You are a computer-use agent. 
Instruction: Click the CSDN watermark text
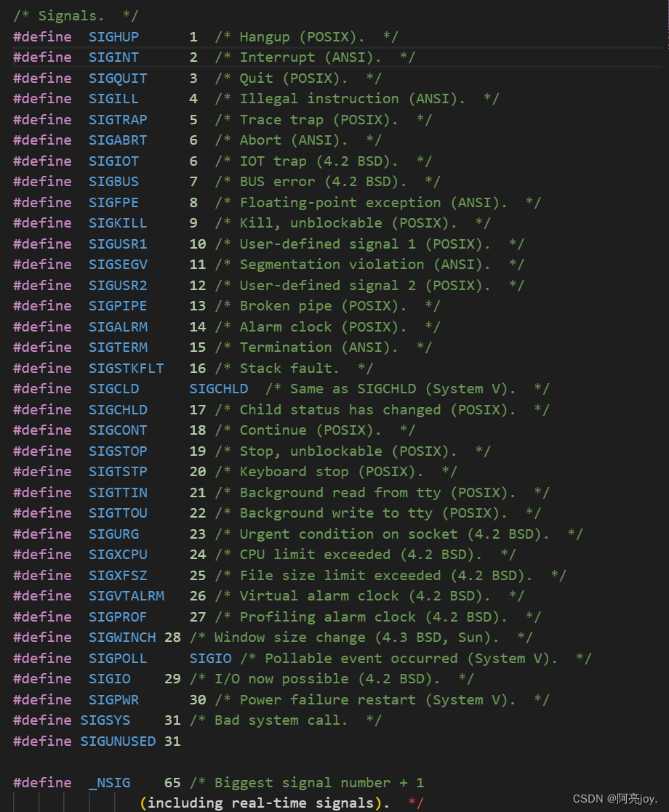(614, 798)
